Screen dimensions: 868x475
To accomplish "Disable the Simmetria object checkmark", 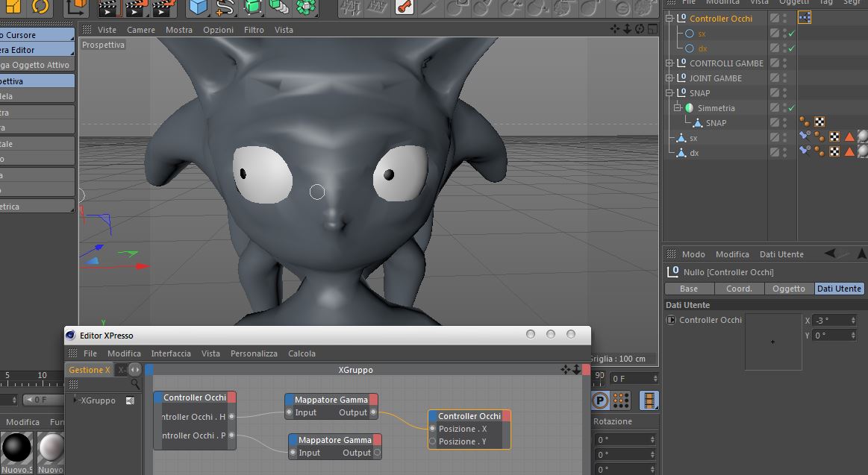I will coord(792,108).
